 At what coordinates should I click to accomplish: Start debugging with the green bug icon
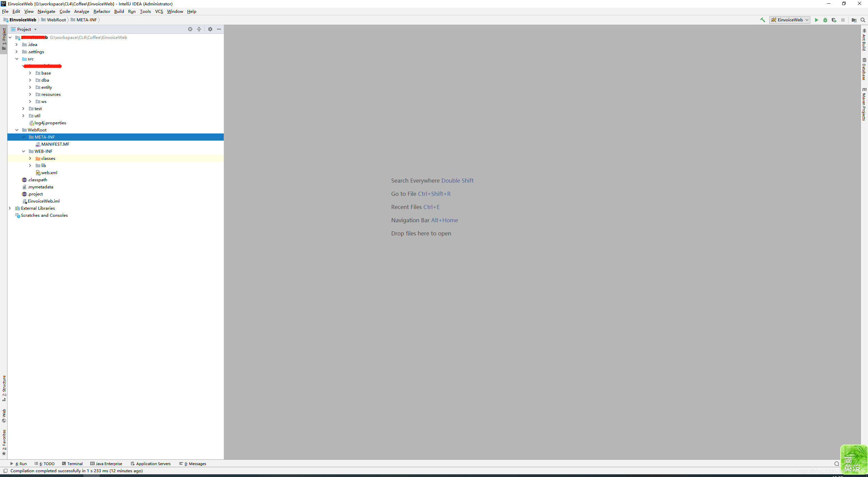(x=825, y=20)
